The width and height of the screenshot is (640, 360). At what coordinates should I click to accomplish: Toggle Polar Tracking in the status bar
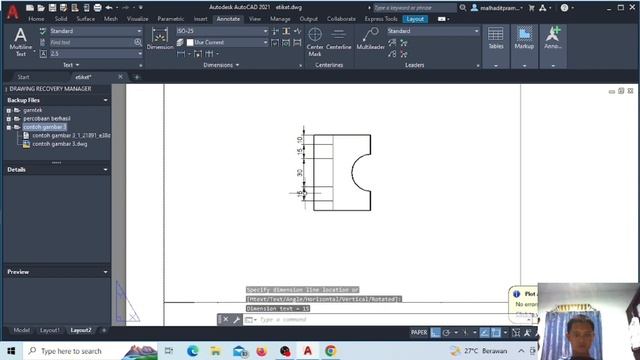point(447,333)
